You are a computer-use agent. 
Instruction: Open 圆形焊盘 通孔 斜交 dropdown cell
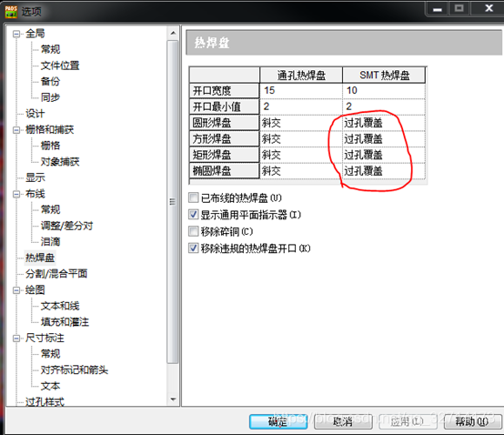[301, 123]
